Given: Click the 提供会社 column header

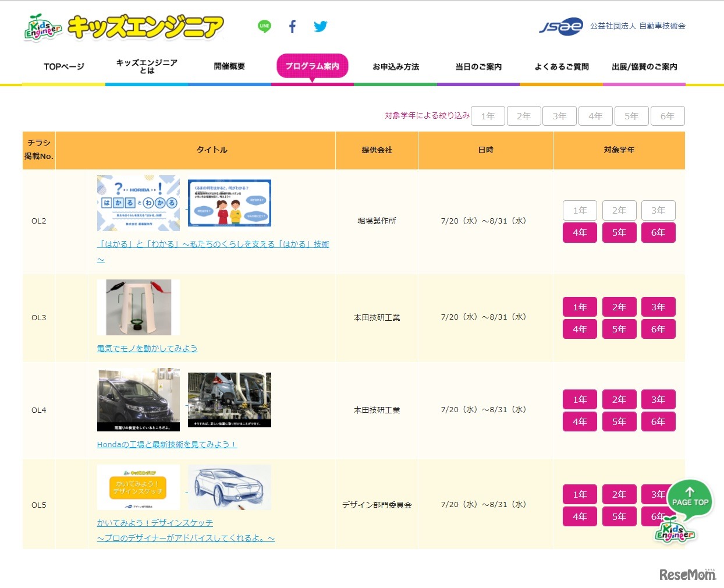Looking at the screenshot, I should [x=377, y=150].
